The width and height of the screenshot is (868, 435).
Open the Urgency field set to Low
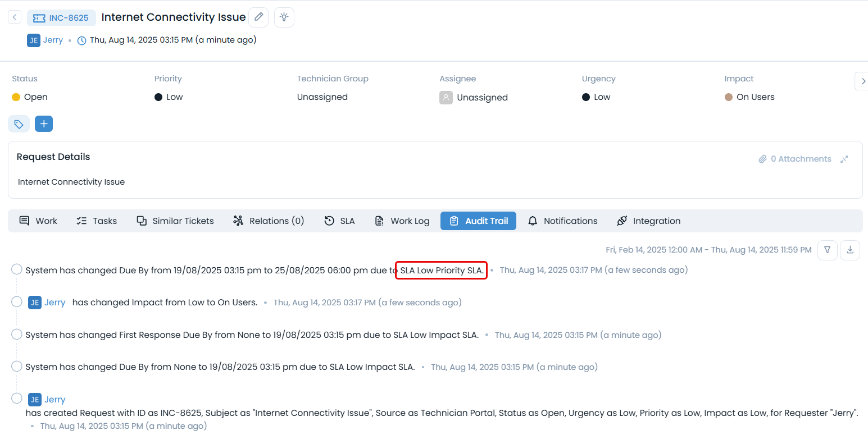pos(602,97)
